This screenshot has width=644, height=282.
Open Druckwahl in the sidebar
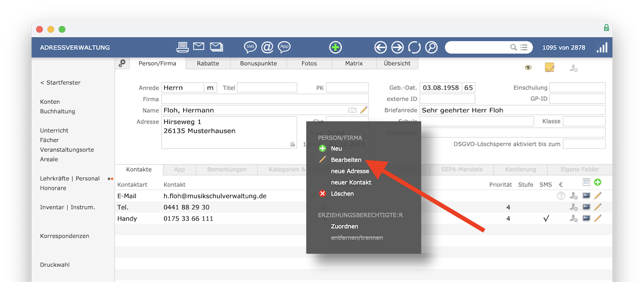[55, 265]
